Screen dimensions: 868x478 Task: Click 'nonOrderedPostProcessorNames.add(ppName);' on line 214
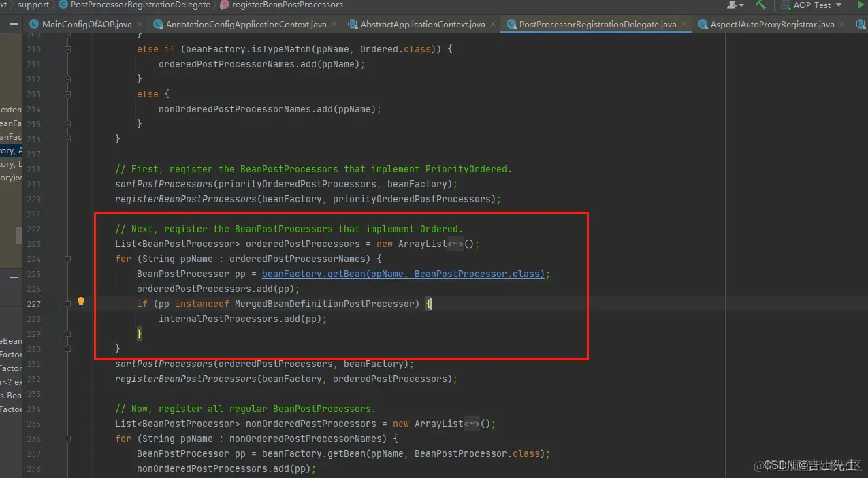[x=270, y=109]
